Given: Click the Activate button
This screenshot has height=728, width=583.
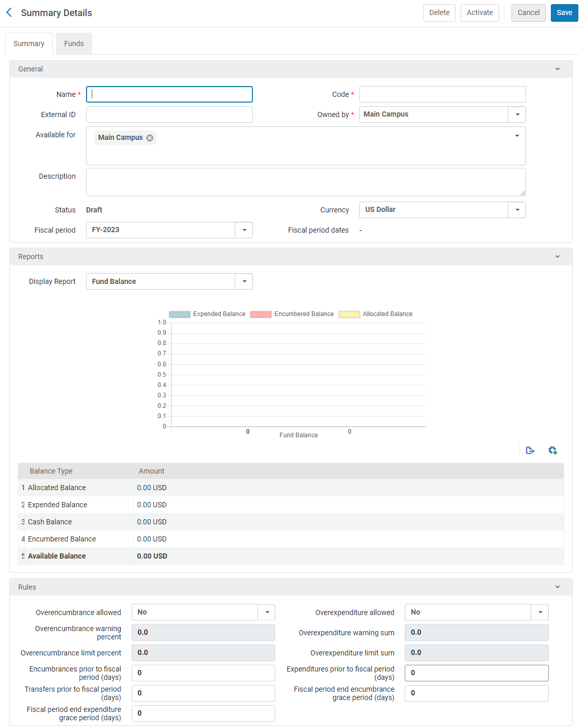Looking at the screenshot, I should [x=480, y=13].
